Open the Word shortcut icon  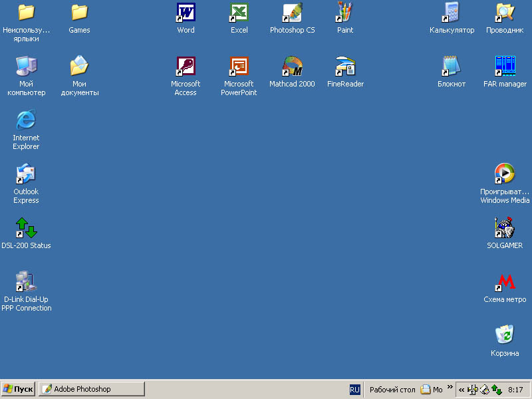(x=186, y=13)
